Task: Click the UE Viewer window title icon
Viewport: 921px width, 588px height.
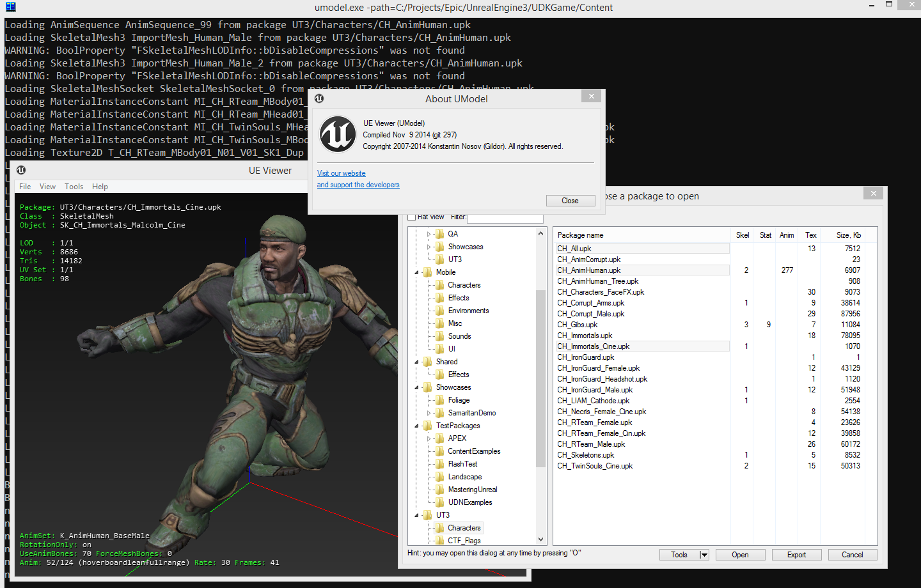Action: pyautogui.click(x=21, y=170)
